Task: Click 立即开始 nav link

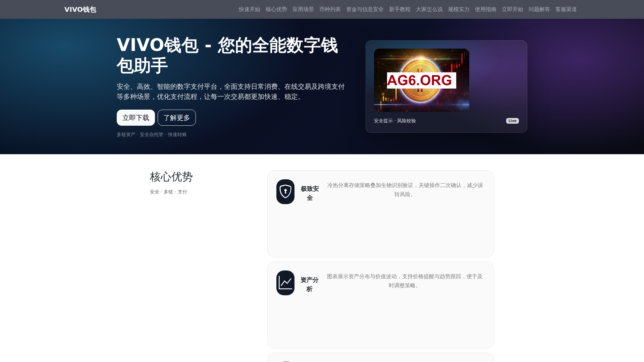Action: pos(513,9)
